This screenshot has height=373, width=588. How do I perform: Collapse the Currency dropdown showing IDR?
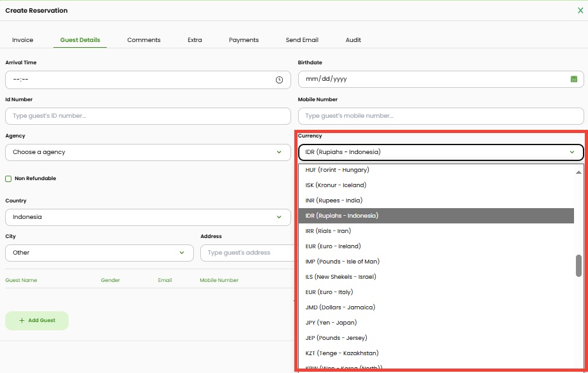tap(441, 152)
